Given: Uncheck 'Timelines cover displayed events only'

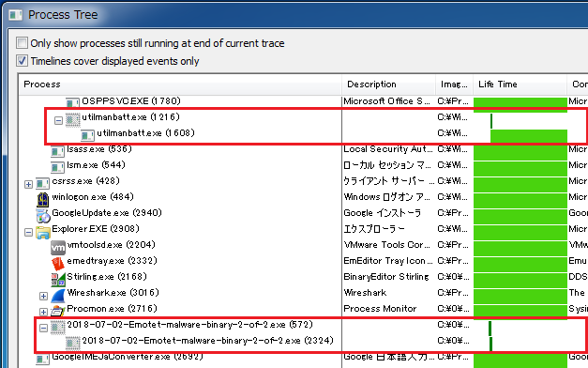Looking at the screenshot, I should 22,60.
